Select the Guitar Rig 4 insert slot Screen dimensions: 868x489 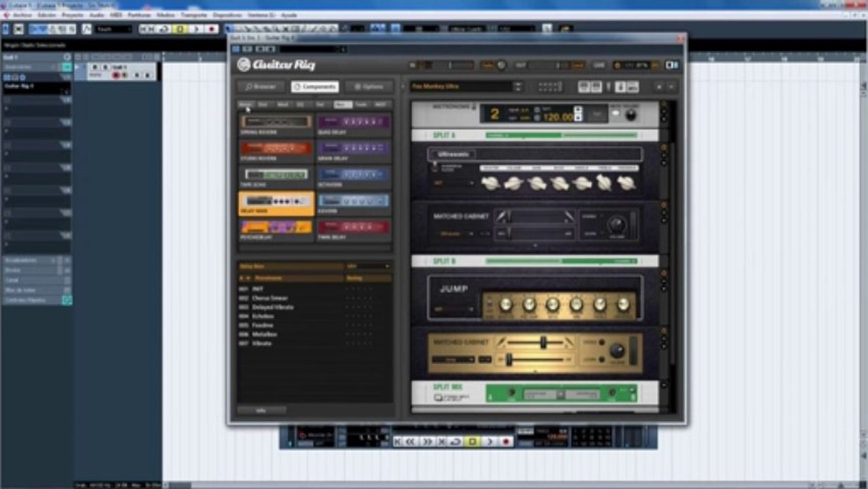[37, 87]
